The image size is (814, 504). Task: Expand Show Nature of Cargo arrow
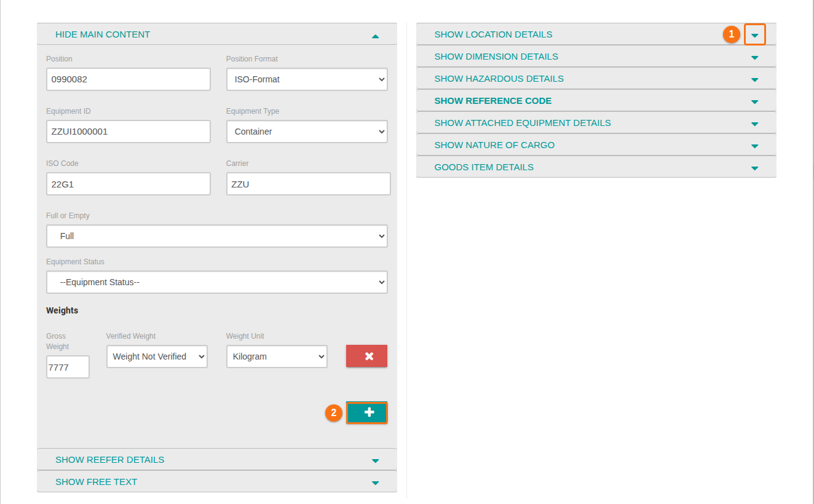[x=754, y=146]
